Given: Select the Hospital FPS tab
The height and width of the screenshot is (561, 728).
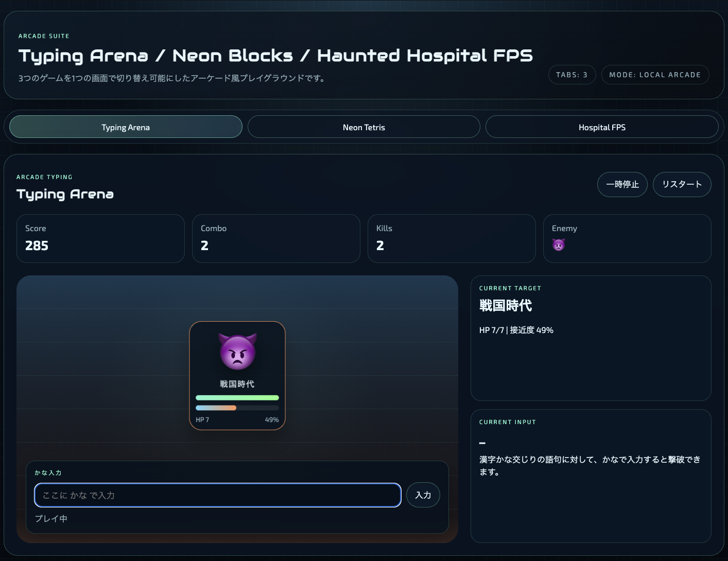Looking at the screenshot, I should coord(601,127).
